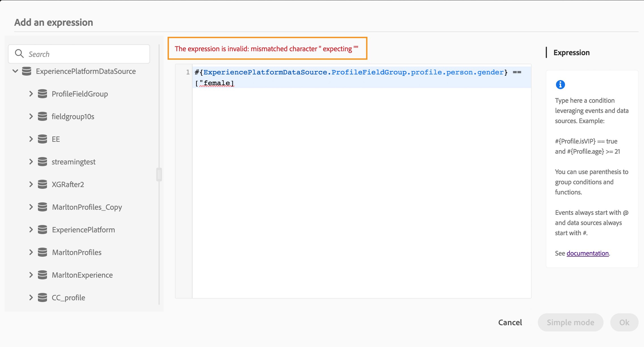Click the search magnifier icon
Image resolution: width=644 pixels, height=347 pixels.
pos(19,53)
